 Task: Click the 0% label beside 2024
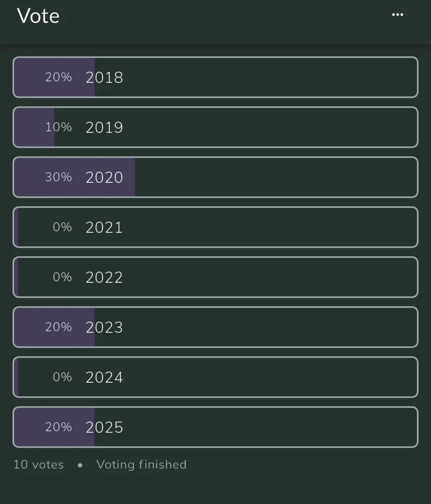[62, 377]
